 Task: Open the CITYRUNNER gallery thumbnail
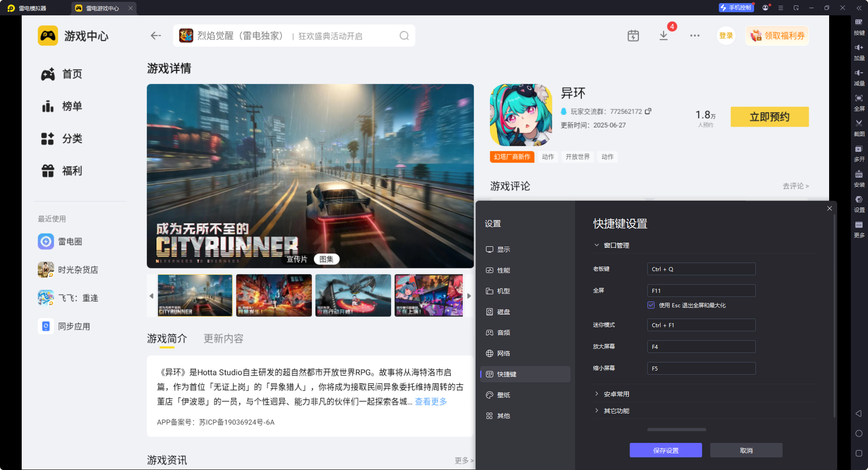[194, 296]
